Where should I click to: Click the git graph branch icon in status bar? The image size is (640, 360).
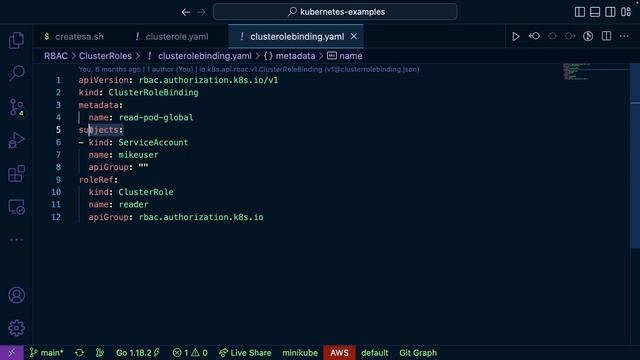100,353
